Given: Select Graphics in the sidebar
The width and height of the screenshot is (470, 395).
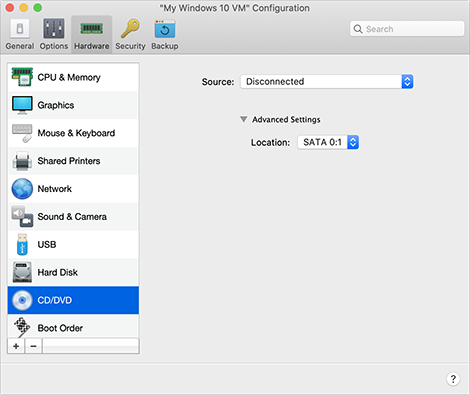Looking at the screenshot, I should point(73,105).
